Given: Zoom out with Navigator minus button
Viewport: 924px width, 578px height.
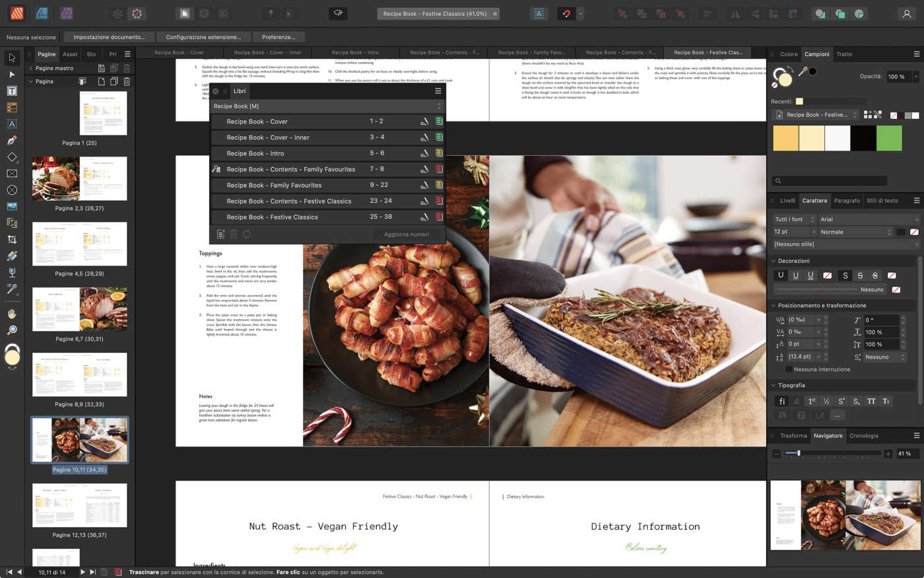Looking at the screenshot, I should (777, 454).
